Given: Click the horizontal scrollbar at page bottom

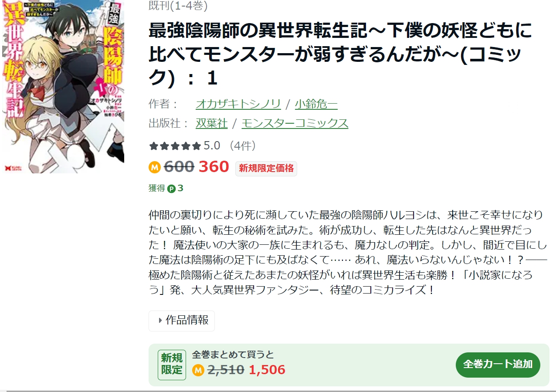Looking at the screenshot, I should tap(278, 391).
